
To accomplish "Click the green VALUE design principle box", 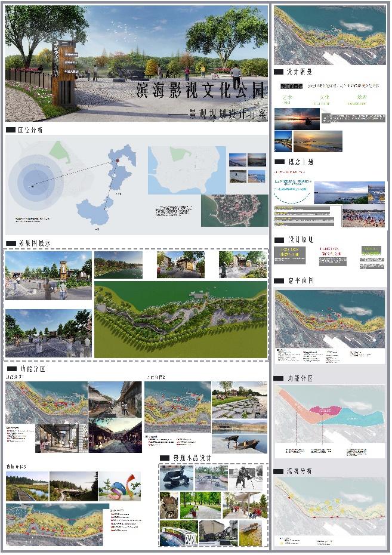I will 371,252.
